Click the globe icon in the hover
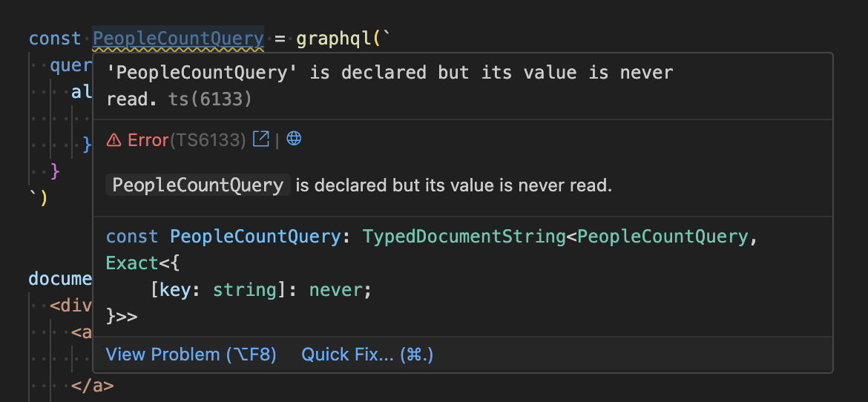 [x=294, y=139]
